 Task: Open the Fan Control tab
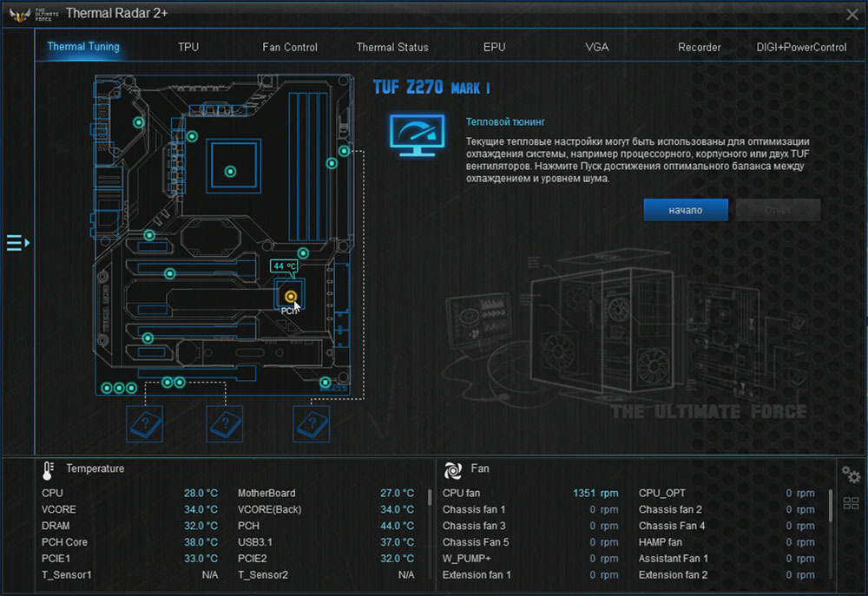pyautogui.click(x=290, y=47)
